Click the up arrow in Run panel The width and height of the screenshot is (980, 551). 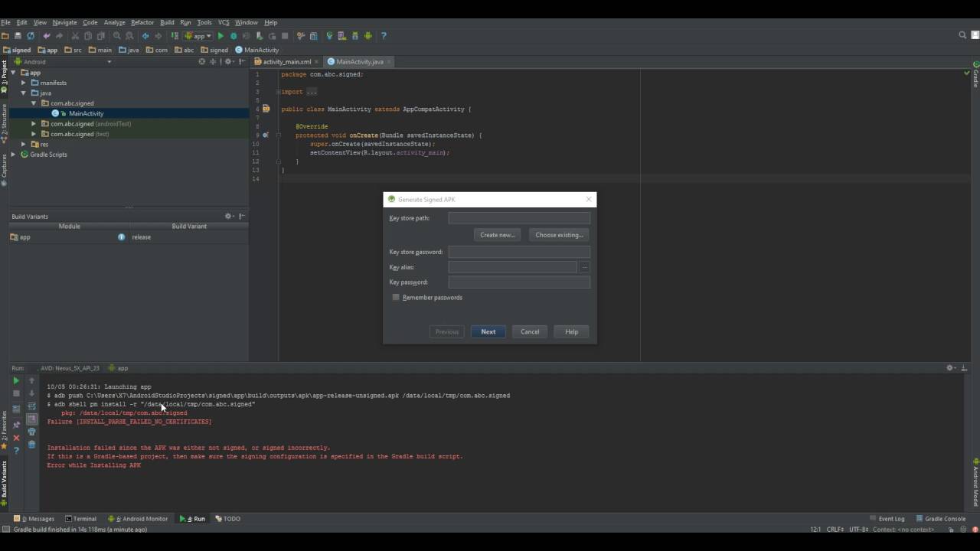pos(31,380)
